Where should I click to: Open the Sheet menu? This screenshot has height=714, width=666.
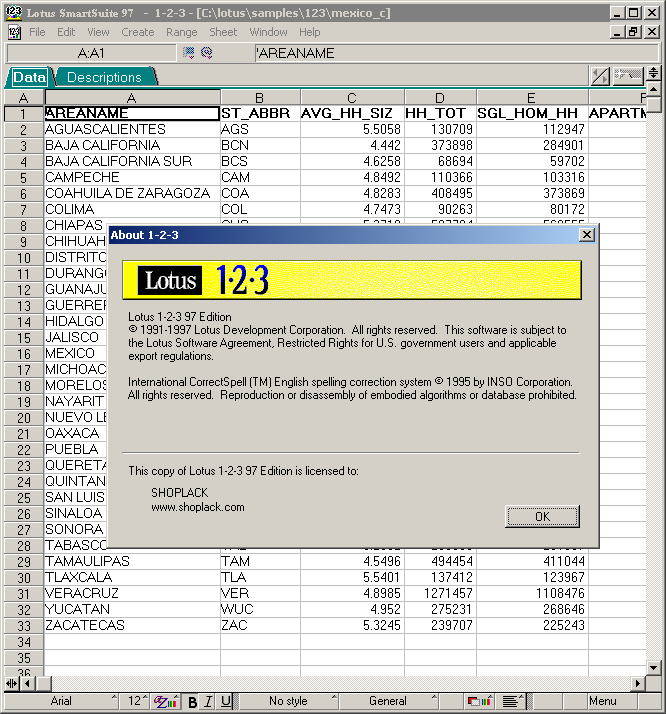click(223, 32)
